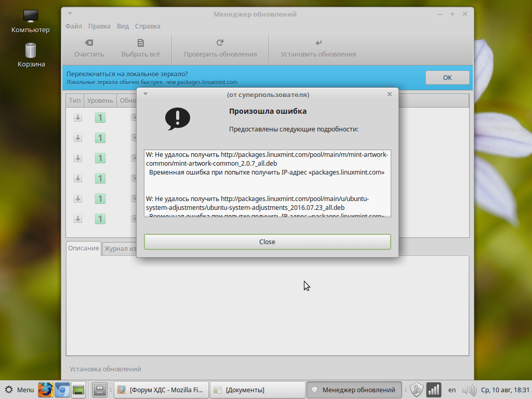
Task: Click the Установить обновления toolbar icon
Action: (318, 43)
